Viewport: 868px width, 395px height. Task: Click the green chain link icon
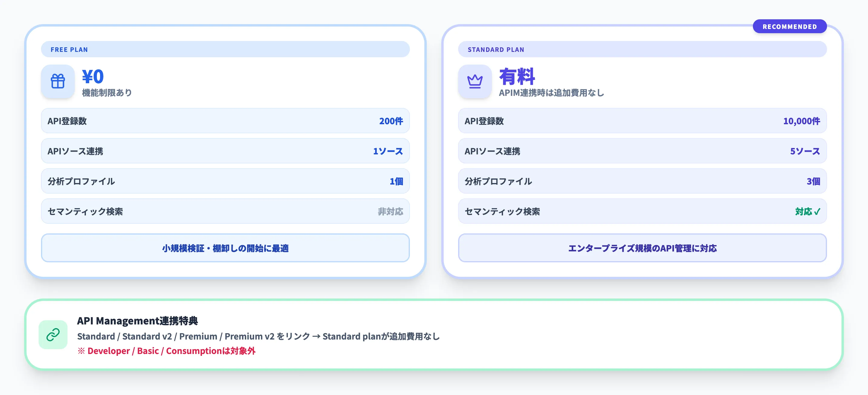point(53,335)
